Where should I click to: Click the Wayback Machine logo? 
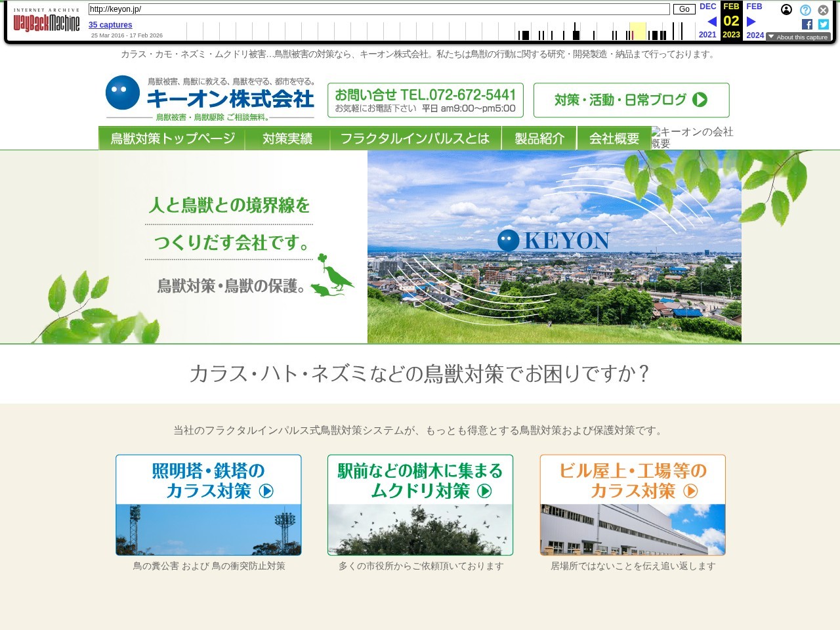(x=47, y=20)
